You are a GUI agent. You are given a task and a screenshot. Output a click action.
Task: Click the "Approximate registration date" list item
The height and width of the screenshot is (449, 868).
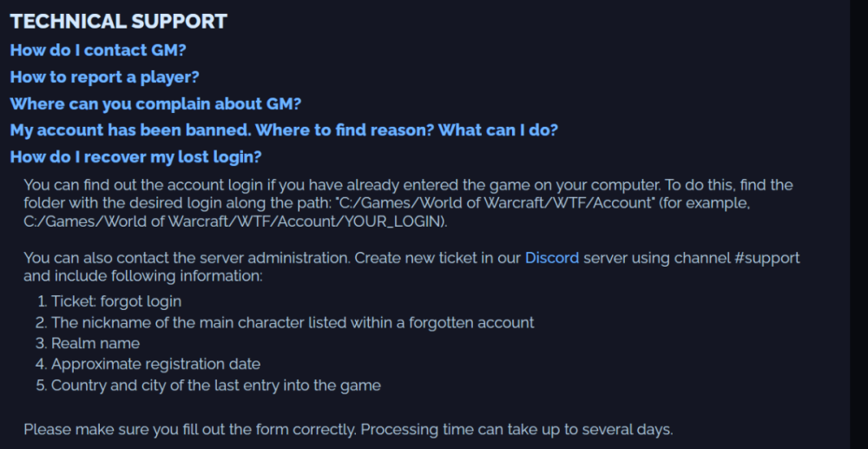coord(155,364)
